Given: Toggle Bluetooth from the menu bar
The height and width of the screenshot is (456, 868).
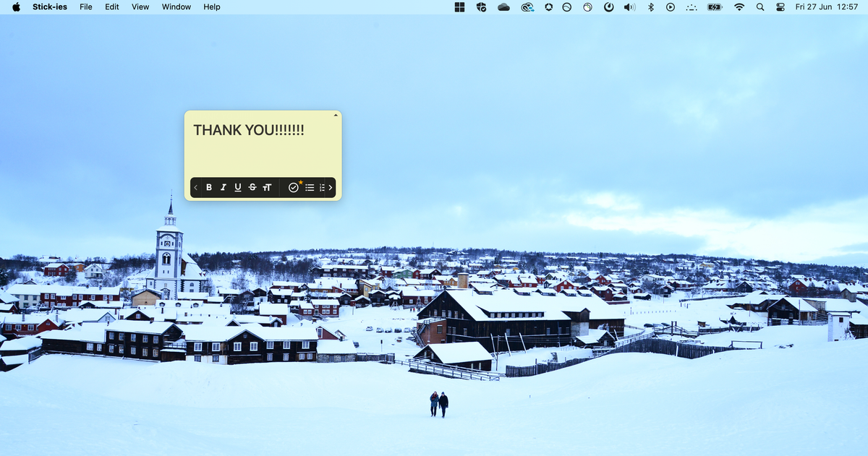Looking at the screenshot, I should tap(650, 7).
